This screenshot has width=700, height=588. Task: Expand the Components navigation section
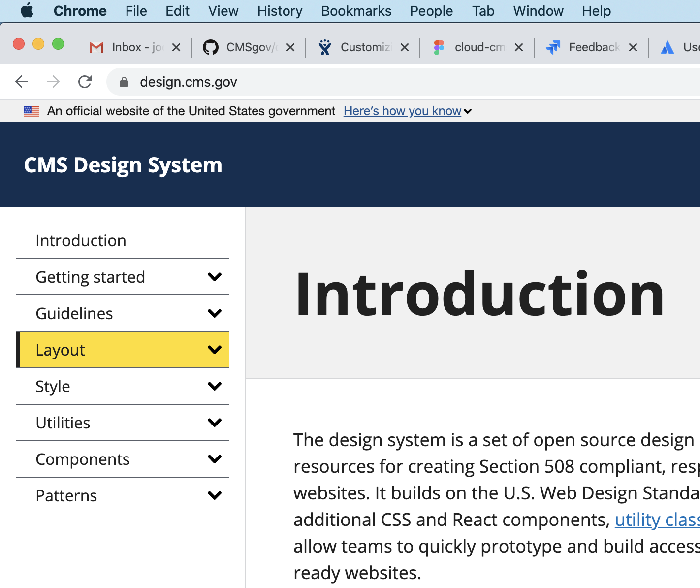214,458
